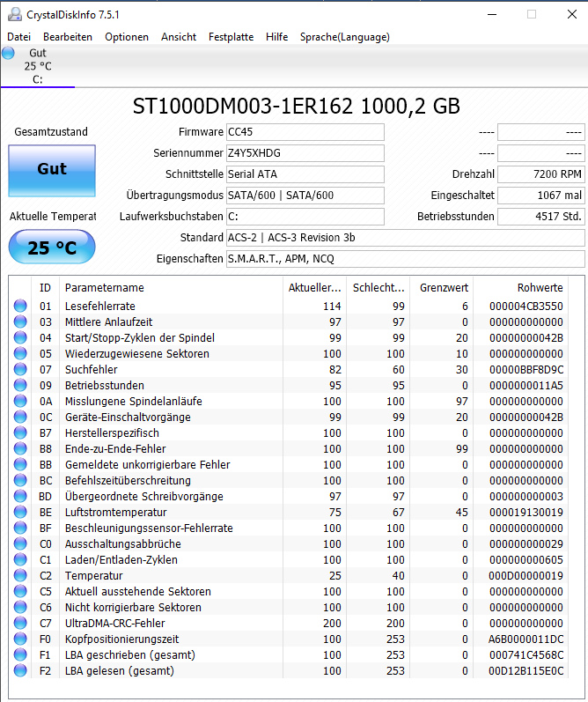Click status orb for Ausschaltungsabbrüche row
This screenshot has height=702, width=588.
(20, 543)
